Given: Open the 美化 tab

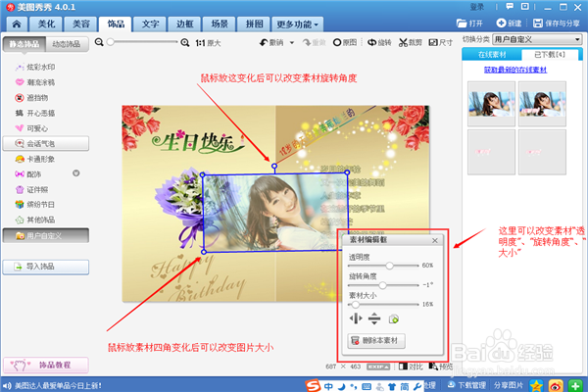Looking at the screenshot, I should [46, 24].
